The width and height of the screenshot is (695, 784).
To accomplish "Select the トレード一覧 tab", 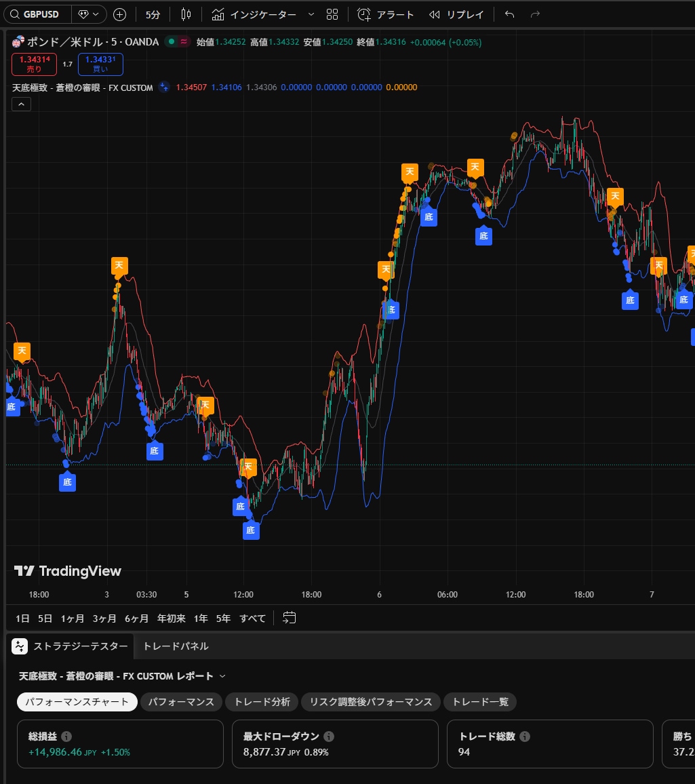I will click(480, 701).
